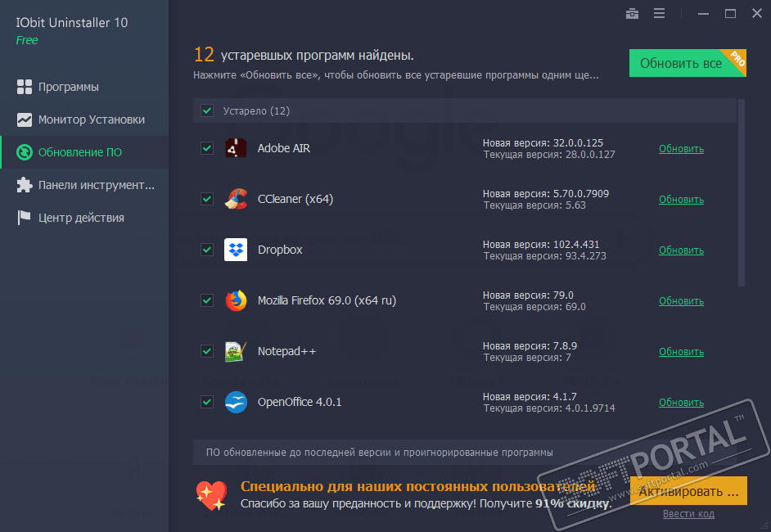Click the OpenOffice application icon
The height and width of the screenshot is (532, 771).
(236, 402)
